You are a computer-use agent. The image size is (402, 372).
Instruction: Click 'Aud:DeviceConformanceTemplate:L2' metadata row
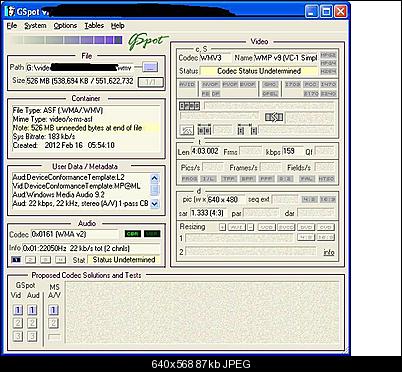[x=68, y=177]
